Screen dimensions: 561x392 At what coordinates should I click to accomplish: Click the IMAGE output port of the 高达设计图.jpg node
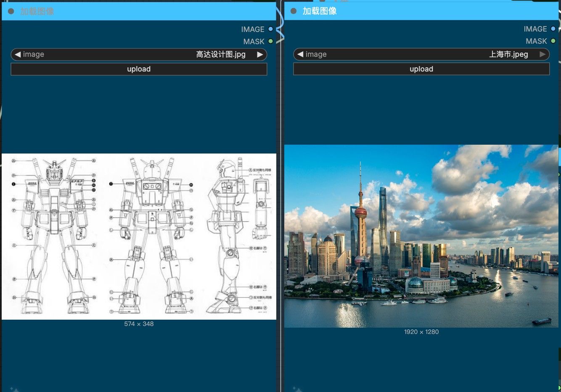(270, 29)
